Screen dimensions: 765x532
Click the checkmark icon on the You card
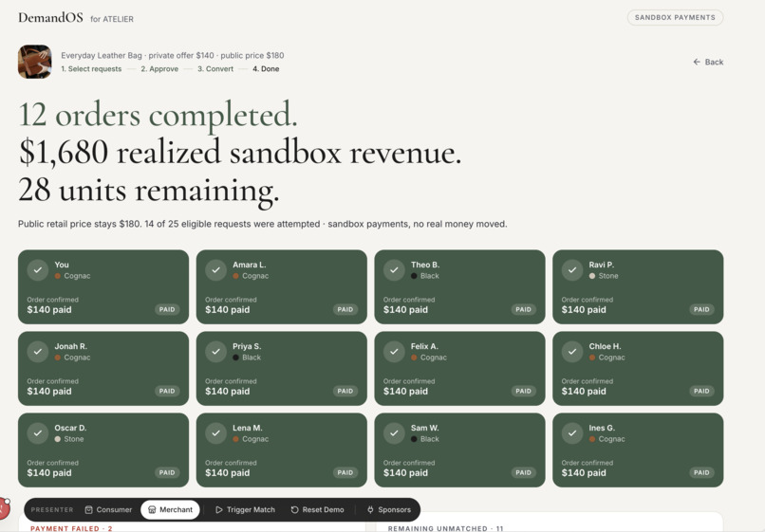(x=38, y=269)
